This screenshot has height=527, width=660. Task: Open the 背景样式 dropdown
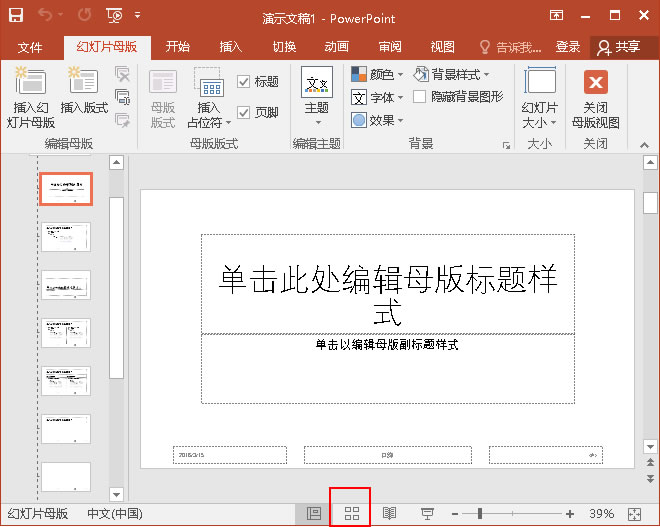tap(452, 74)
